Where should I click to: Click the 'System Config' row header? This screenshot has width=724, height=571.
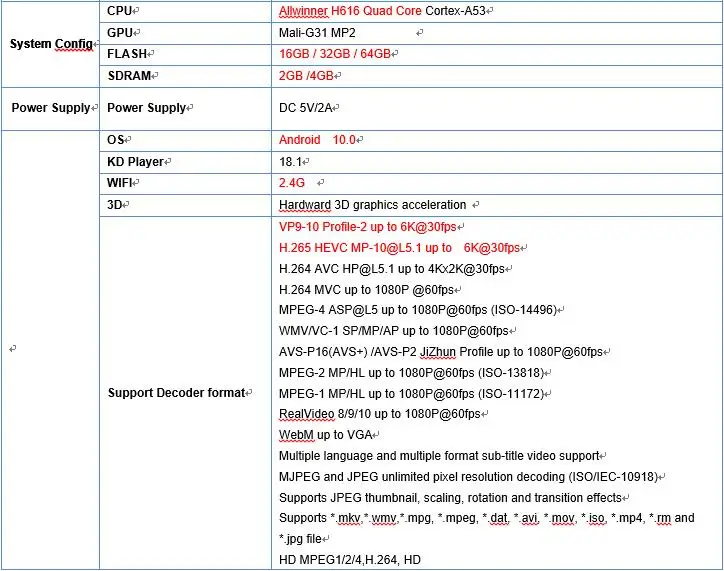click(x=51, y=44)
